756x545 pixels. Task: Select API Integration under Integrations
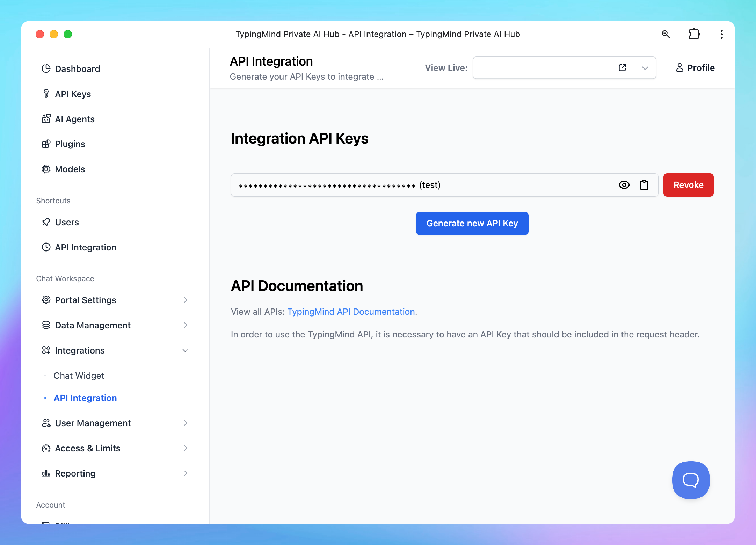(85, 398)
